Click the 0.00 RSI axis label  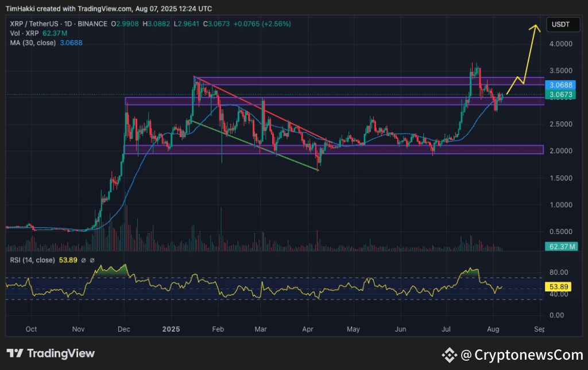pyautogui.click(x=557, y=316)
